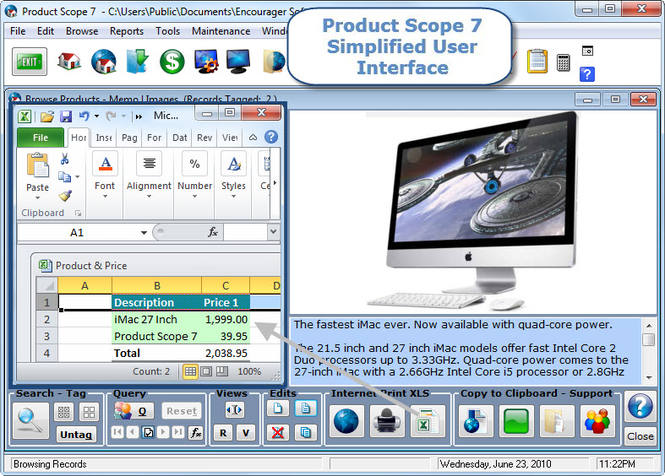
Task: Open the Maintenance menu
Action: point(221,31)
